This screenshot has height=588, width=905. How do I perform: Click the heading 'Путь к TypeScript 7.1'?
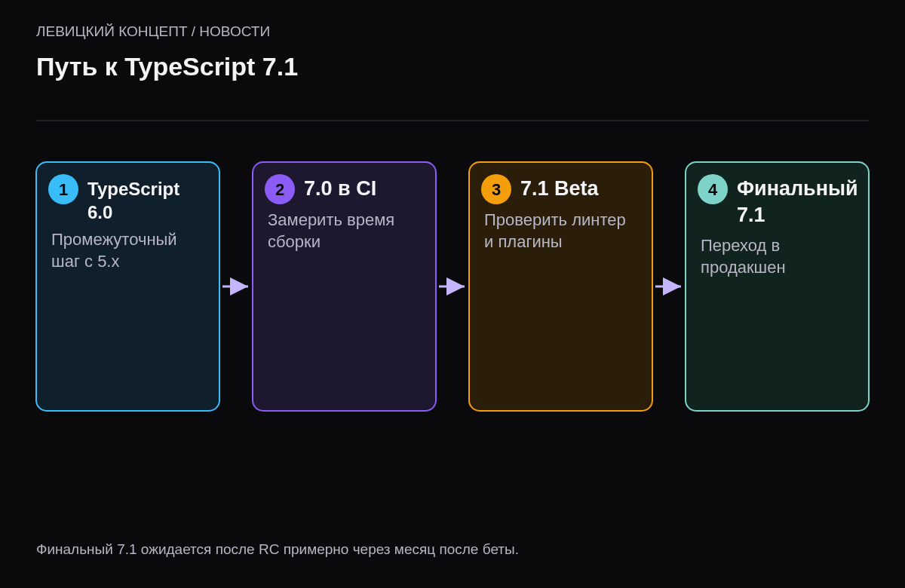(x=167, y=67)
